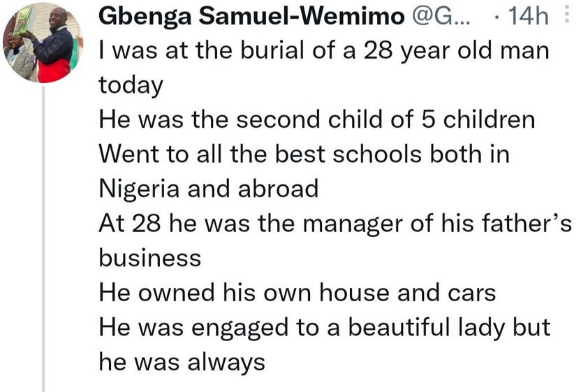Open the author's round profile picture
The height and width of the screenshot is (392, 588).
[x=43, y=44]
